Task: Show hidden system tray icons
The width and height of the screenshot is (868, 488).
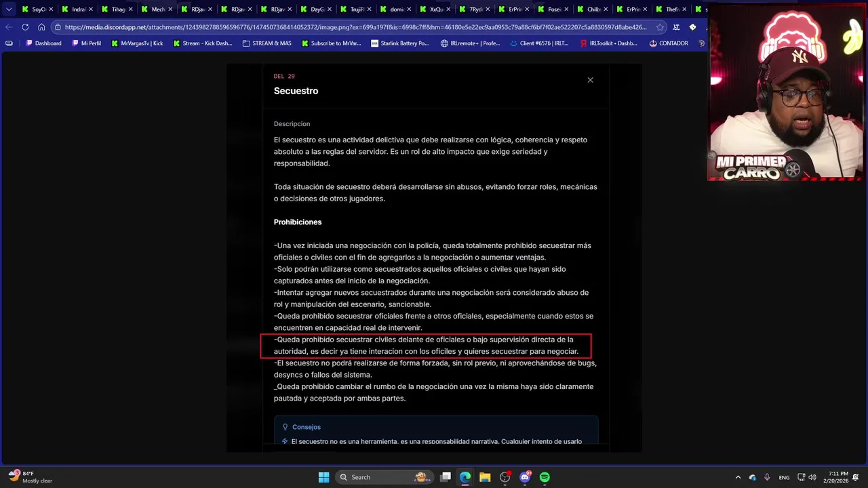Action: 738,477
